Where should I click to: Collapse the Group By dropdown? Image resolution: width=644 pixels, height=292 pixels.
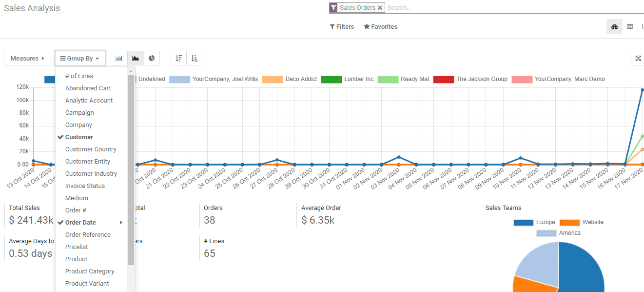(80, 58)
